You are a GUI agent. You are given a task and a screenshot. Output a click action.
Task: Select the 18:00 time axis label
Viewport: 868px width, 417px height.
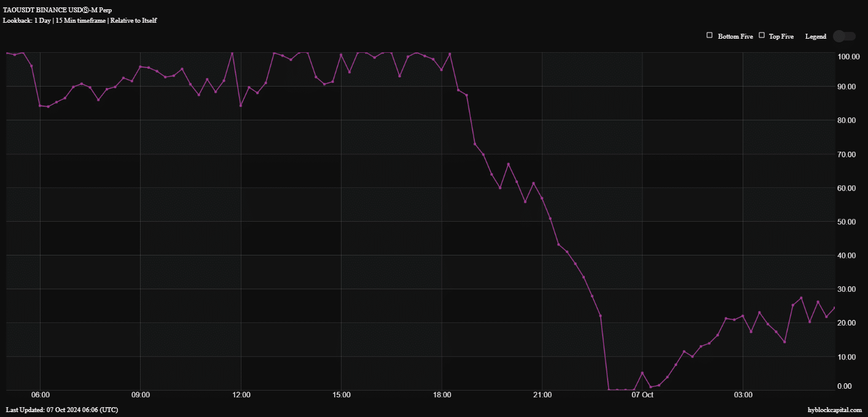442,395
